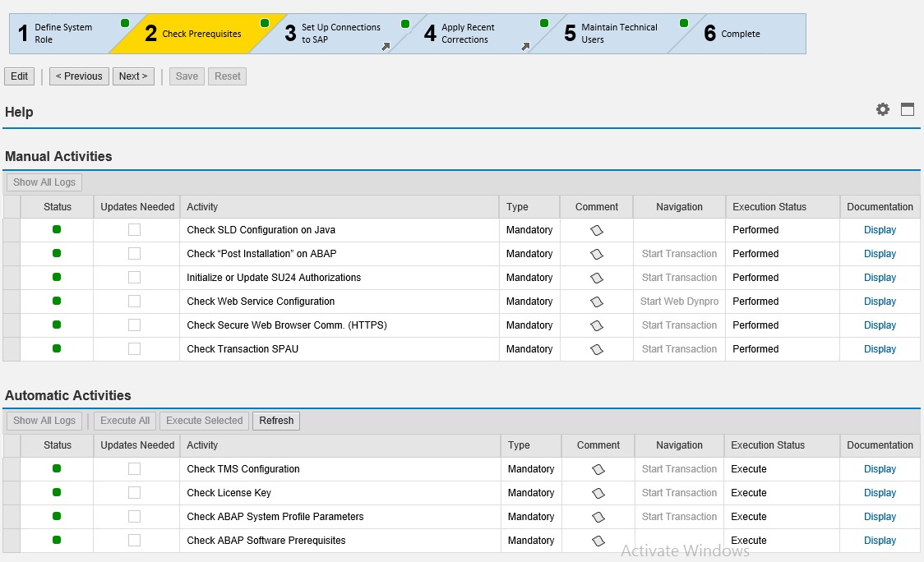Click the Activity column header in Manual Activities
The image size is (924, 562).
click(x=340, y=207)
